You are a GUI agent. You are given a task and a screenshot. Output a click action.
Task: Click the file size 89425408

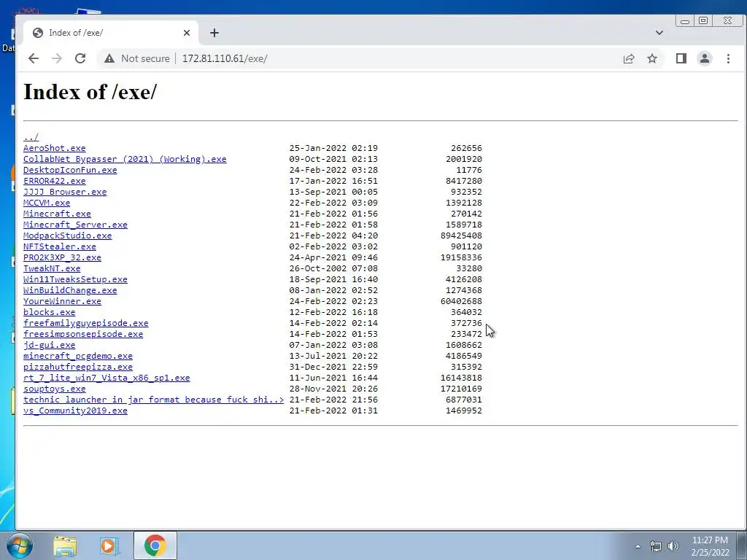point(461,236)
